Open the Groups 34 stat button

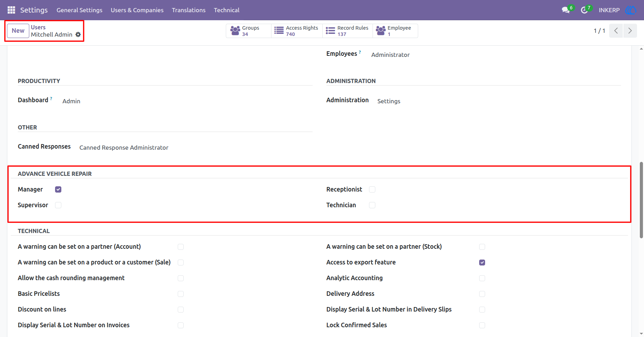(248, 31)
